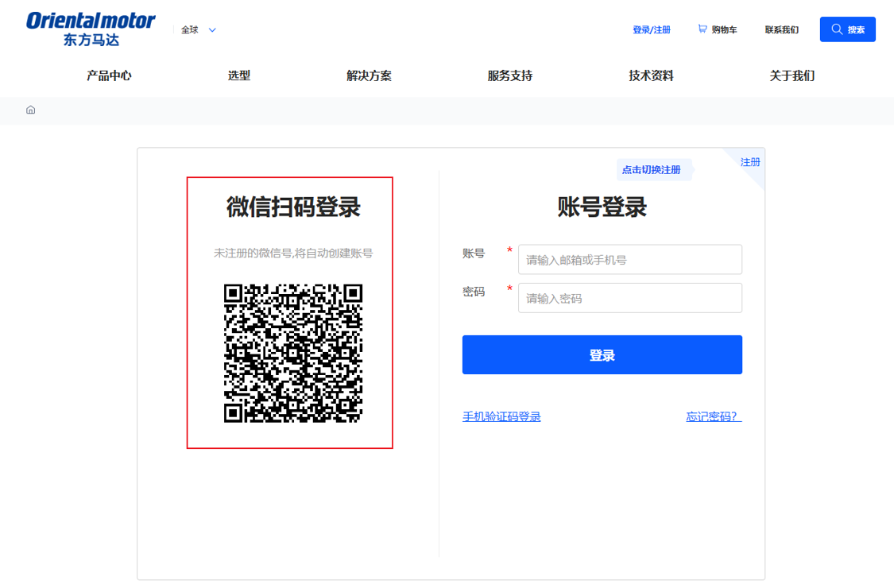Click the 全球 chevron arrow
This screenshot has width=894, height=588.
(211, 29)
